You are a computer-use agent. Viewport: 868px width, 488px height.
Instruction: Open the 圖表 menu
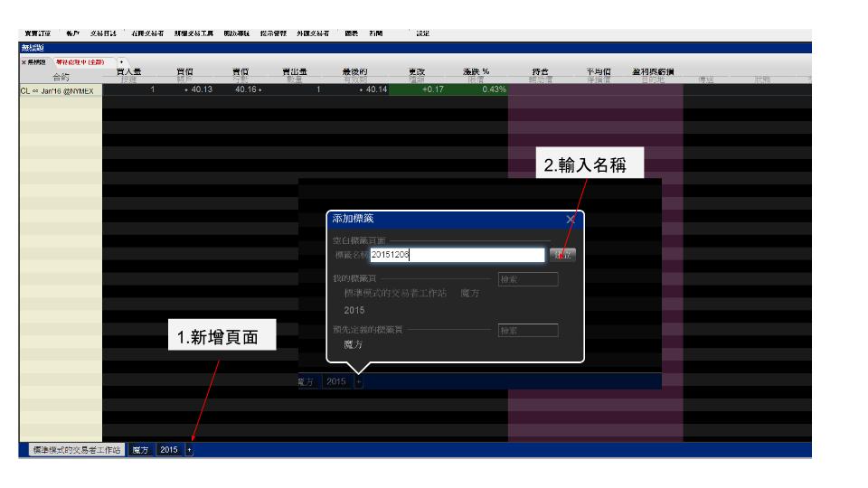coord(352,33)
